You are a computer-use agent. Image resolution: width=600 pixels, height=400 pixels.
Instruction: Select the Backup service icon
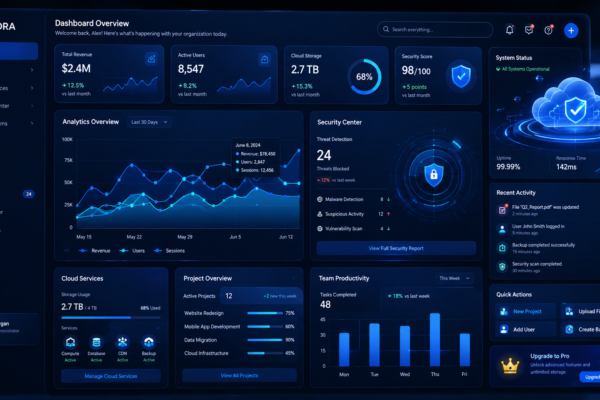tap(148, 341)
